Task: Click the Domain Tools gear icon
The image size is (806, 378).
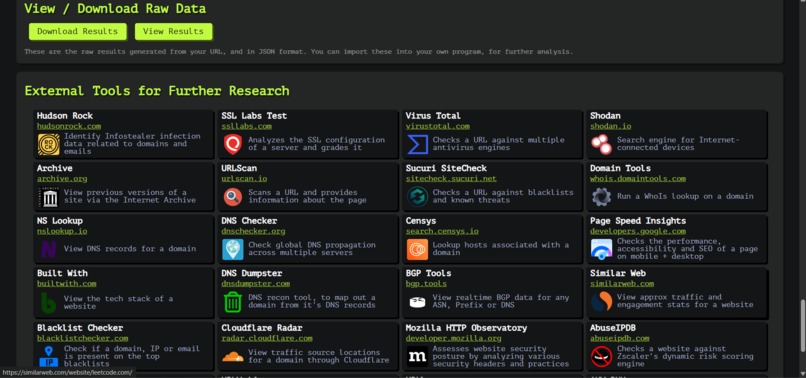Action: pos(601,196)
